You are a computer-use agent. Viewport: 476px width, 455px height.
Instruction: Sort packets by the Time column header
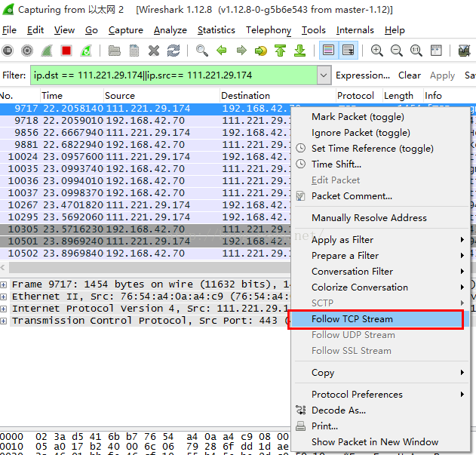(x=72, y=96)
